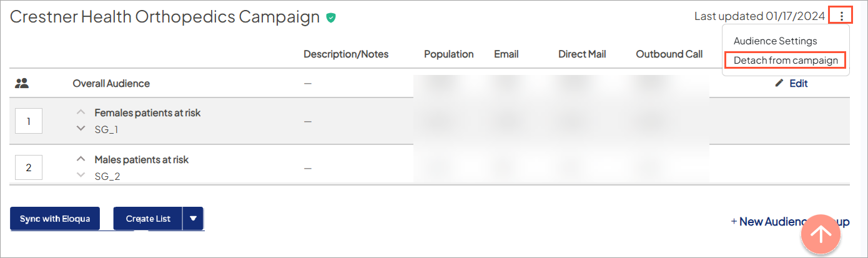868x258 pixels.
Task: Click the green verified shield icon
Action: pyautogui.click(x=331, y=17)
